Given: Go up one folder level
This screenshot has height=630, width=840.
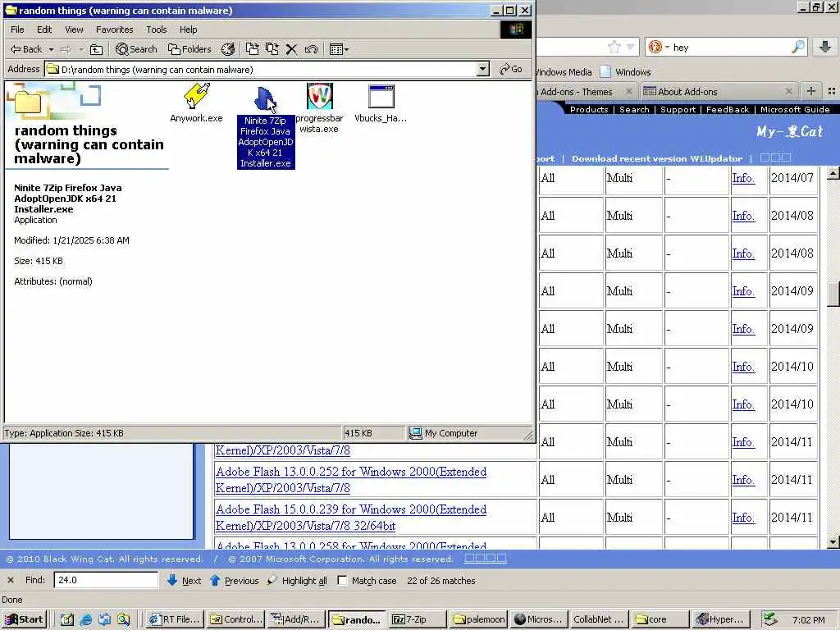Looking at the screenshot, I should (97, 49).
